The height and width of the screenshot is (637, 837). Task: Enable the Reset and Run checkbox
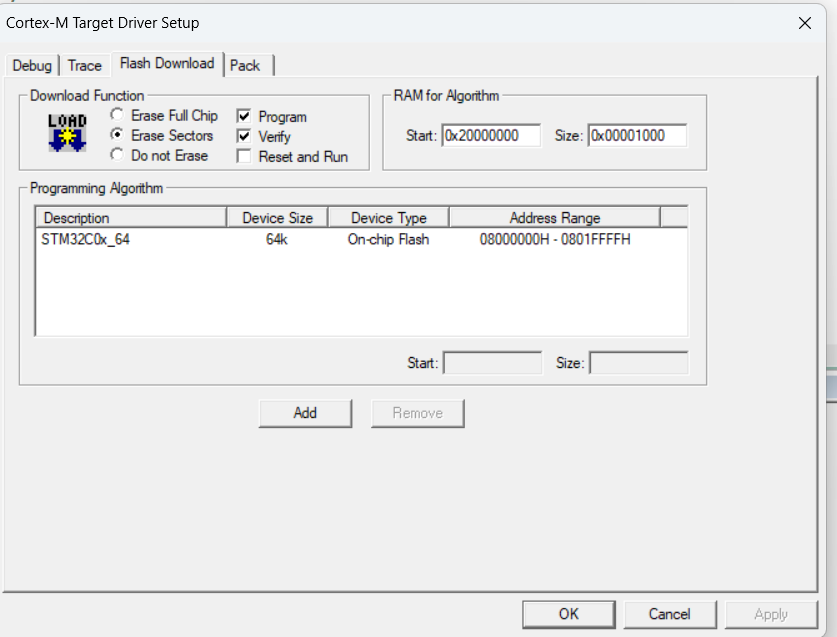(244, 156)
